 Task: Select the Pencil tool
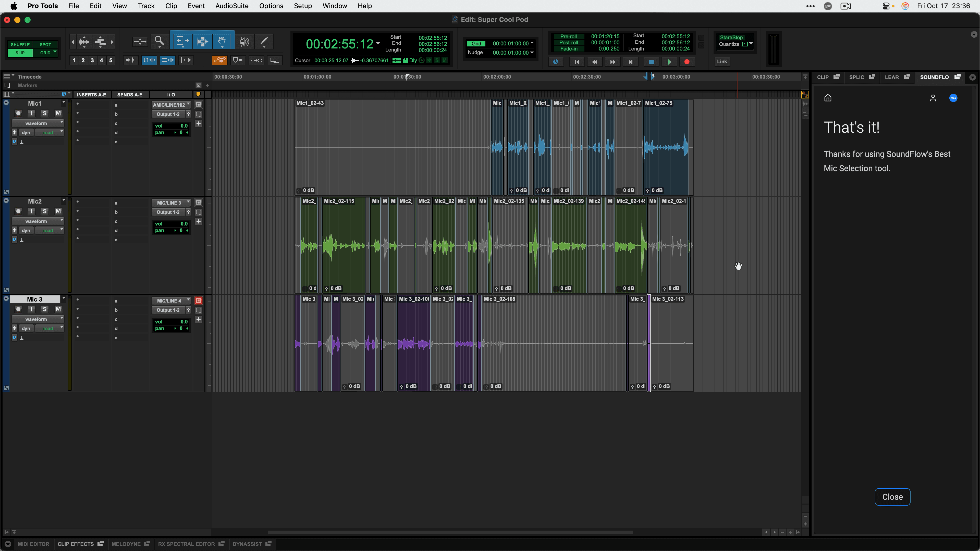[264, 41]
